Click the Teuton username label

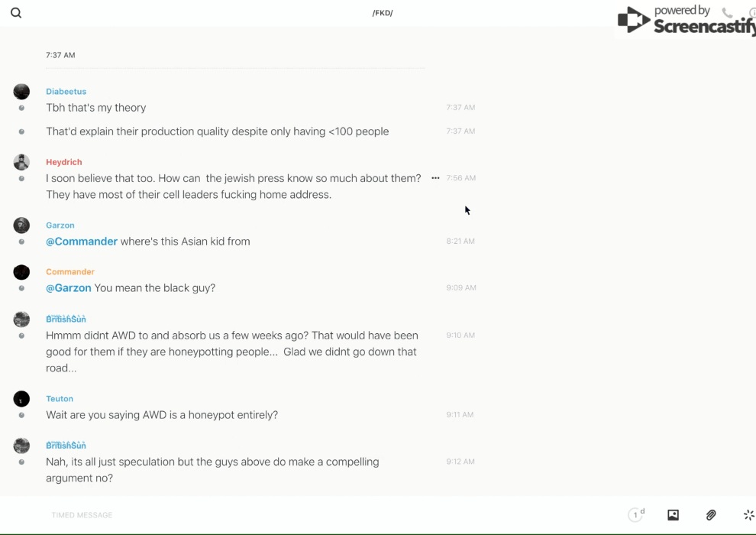pyautogui.click(x=60, y=399)
